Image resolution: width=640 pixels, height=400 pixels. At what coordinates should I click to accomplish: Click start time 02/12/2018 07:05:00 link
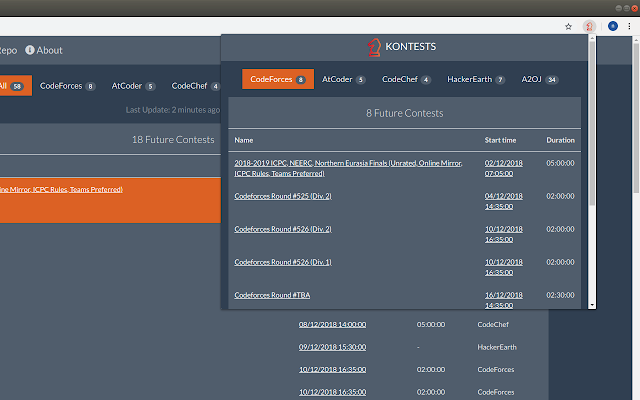503,168
